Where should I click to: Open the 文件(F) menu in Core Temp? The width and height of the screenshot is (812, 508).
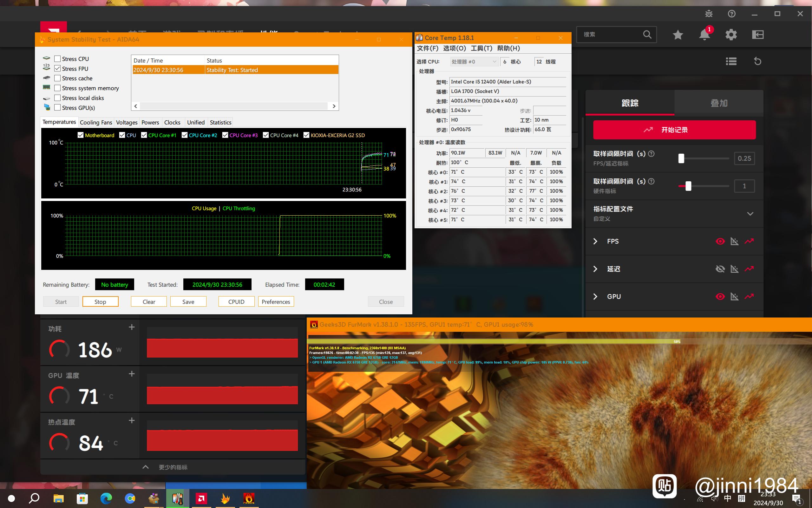428,48
